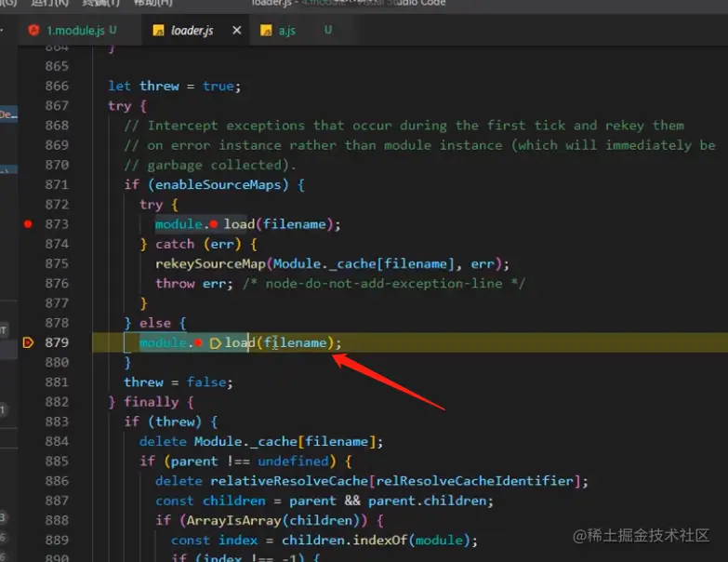Switch to the 1.module.js tab

pos(74,31)
